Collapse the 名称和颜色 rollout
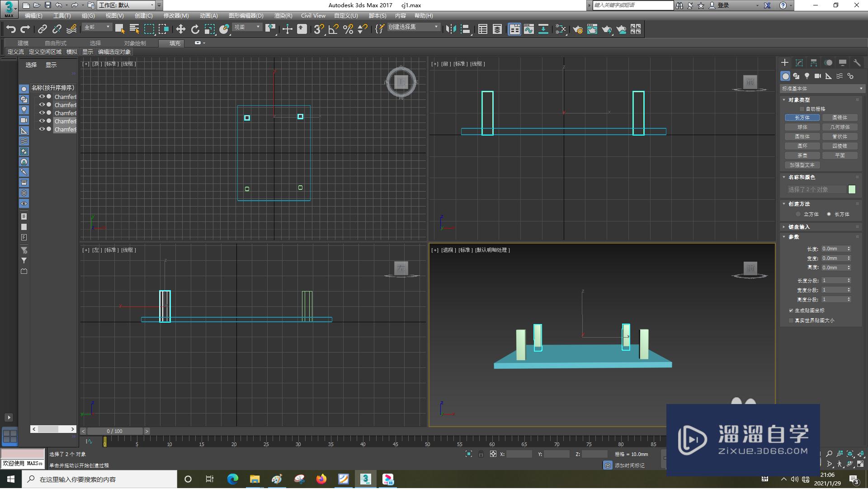The width and height of the screenshot is (868, 489). click(x=802, y=177)
